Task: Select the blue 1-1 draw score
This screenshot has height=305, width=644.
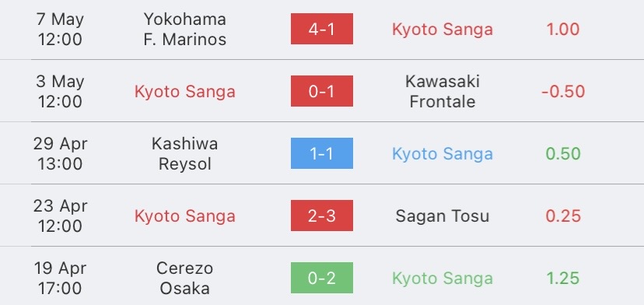Action: pos(321,153)
